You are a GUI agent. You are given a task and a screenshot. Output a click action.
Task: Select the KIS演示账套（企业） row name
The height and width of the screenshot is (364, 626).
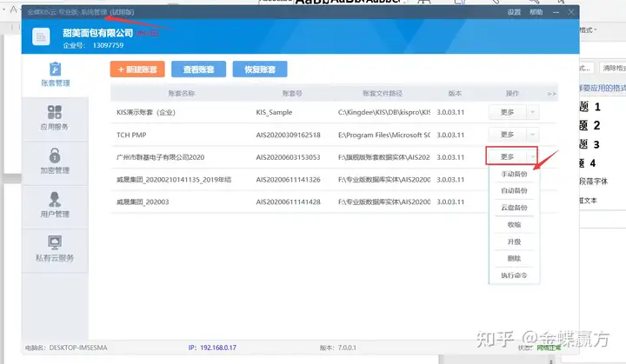point(146,112)
